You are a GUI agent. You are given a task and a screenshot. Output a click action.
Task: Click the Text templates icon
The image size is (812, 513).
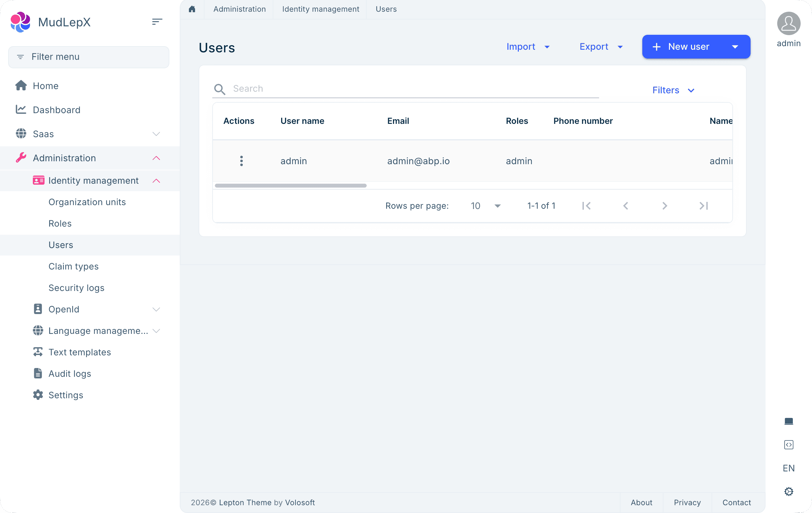tap(38, 352)
